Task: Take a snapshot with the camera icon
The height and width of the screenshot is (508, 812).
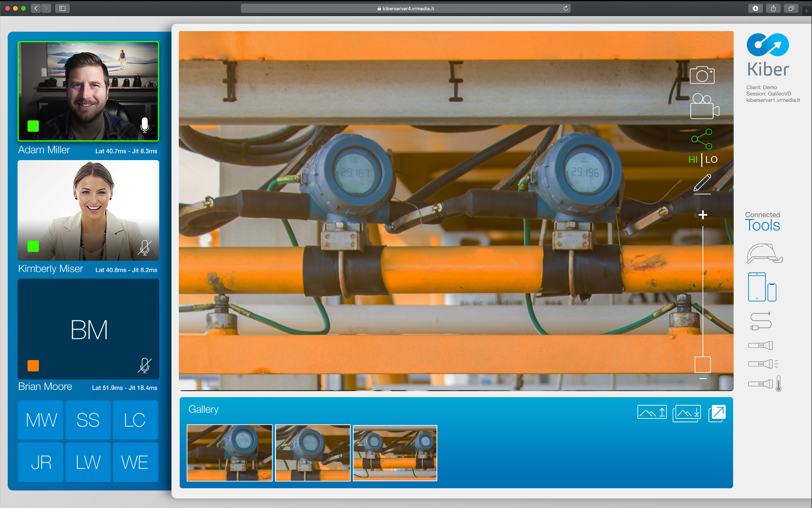Action: click(703, 75)
